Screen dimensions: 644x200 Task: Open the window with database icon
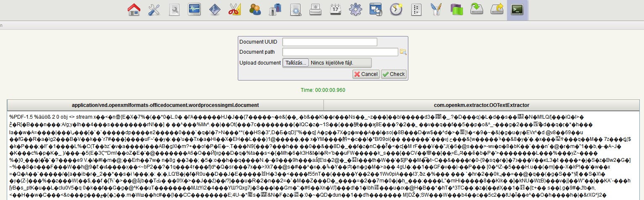pyautogui.click(x=376, y=10)
